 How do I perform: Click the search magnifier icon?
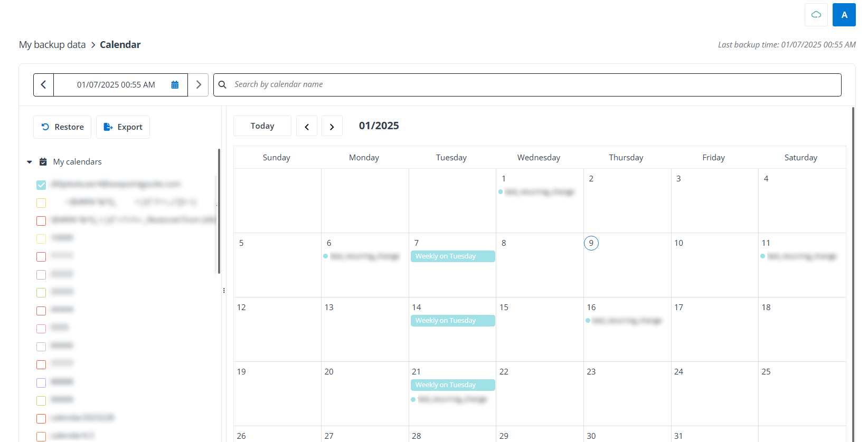(x=222, y=84)
